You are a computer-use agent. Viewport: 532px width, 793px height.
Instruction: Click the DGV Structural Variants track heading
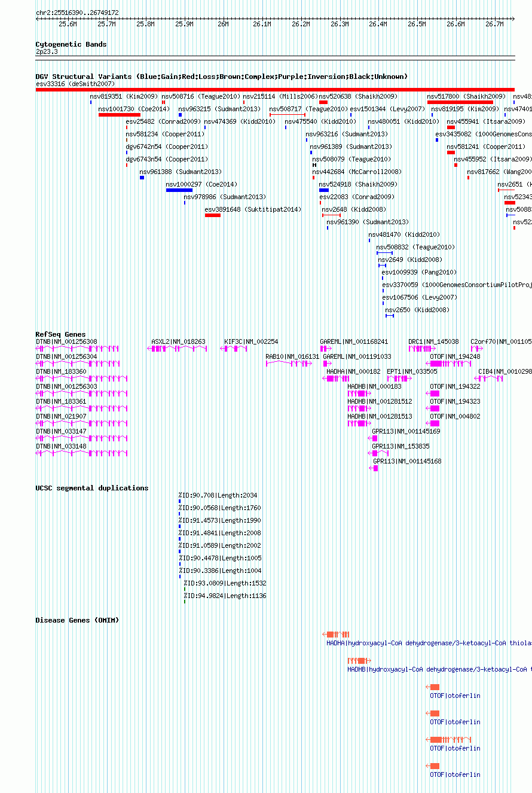pyautogui.click(x=221, y=77)
